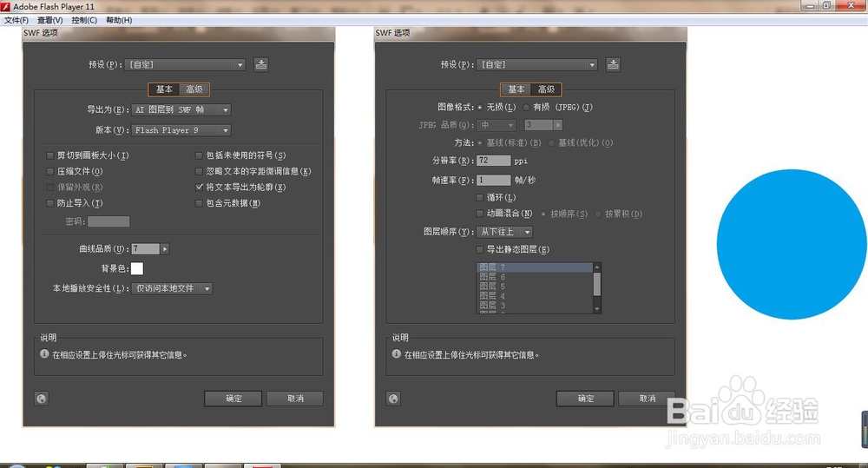The width and height of the screenshot is (868, 468).
Task: Enable 动画混合 checkbox
Action: [479, 214]
